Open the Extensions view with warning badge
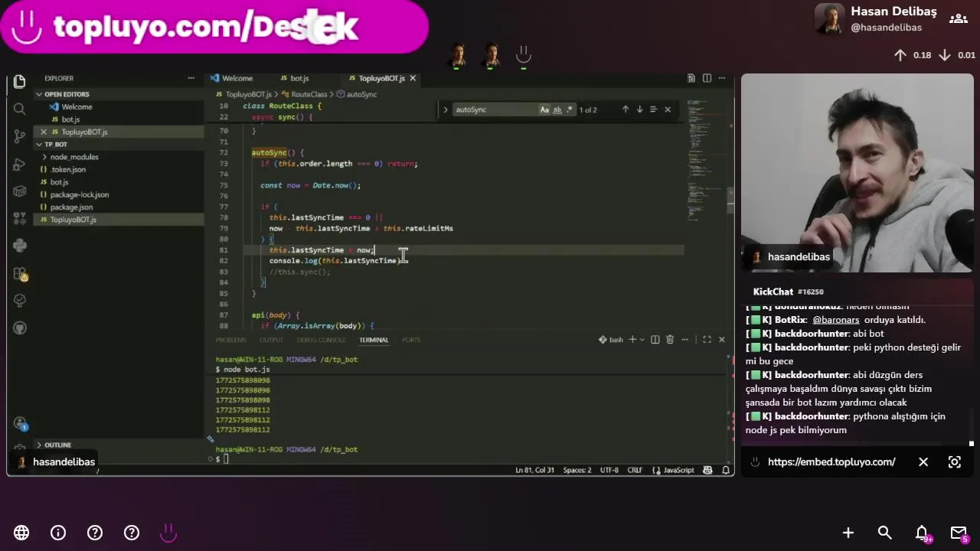980x551 pixels. coord(20,273)
